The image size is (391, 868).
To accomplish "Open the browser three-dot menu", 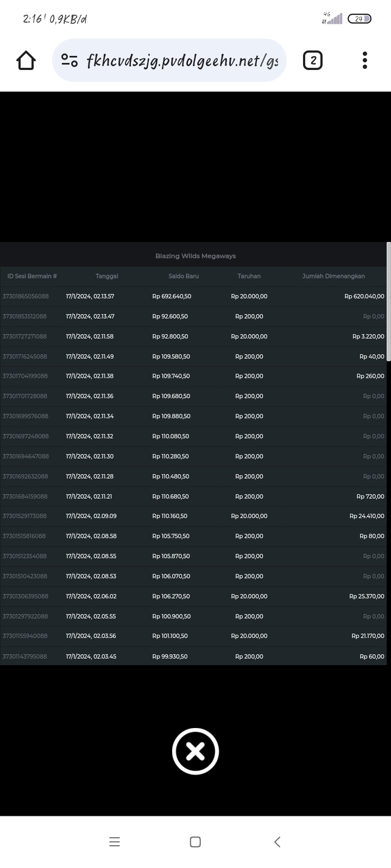I will click(x=365, y=60).
